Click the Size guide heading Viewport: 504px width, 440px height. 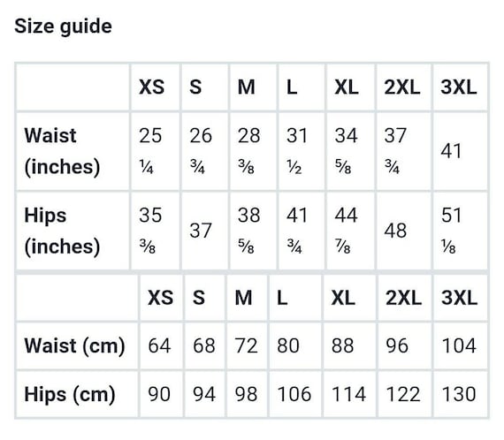point(63,26)
